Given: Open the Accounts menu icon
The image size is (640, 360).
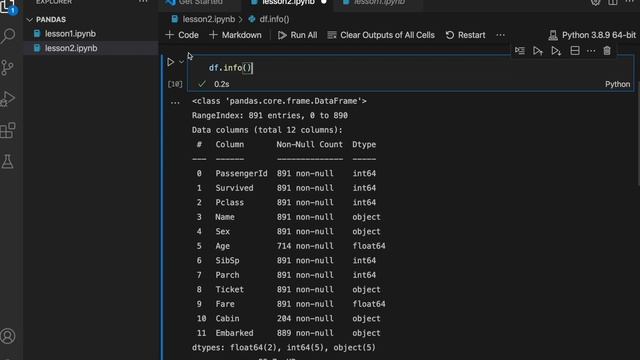Looking at the screenshot, I should [x=7, y=336].
